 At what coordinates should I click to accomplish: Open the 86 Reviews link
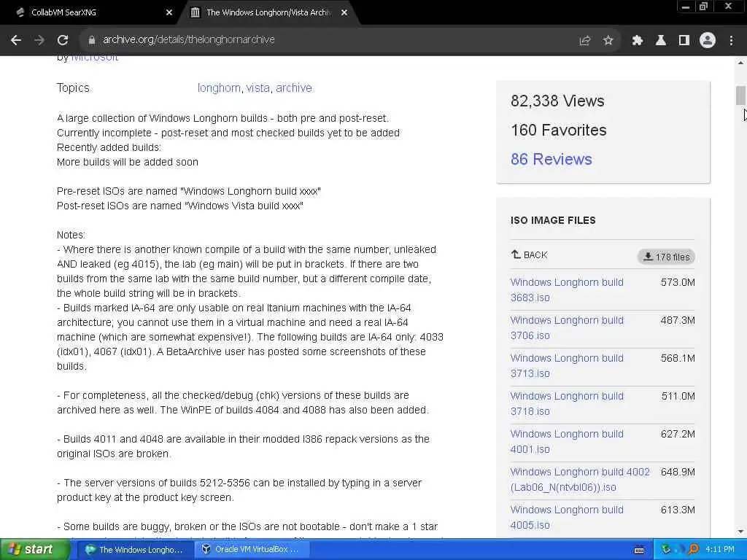coord(551,159)
